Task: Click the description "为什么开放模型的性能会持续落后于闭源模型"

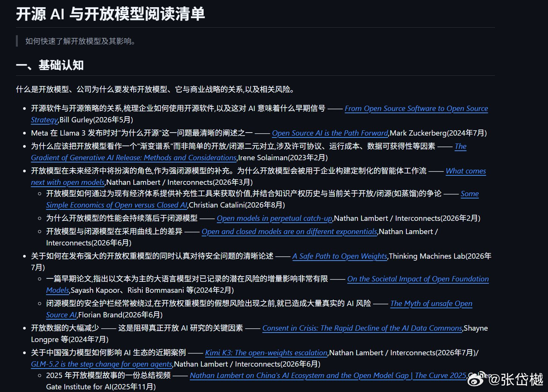Action: pos(122,218)
